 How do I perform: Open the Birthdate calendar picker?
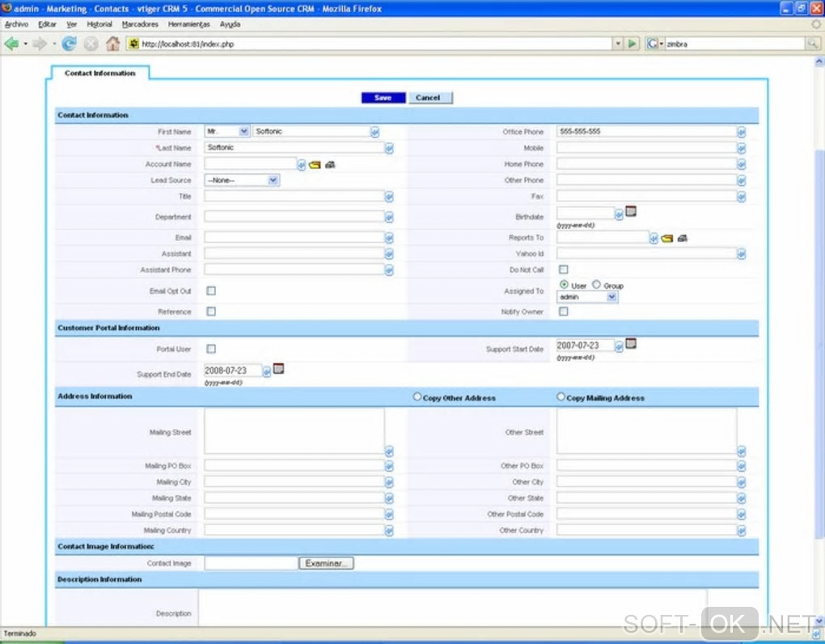(631, 211)
